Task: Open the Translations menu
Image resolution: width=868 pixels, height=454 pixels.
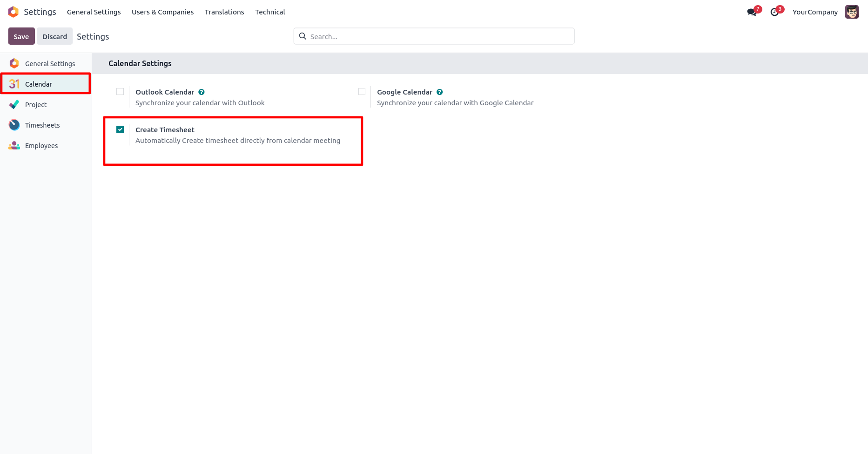Action: click(224, 12)
